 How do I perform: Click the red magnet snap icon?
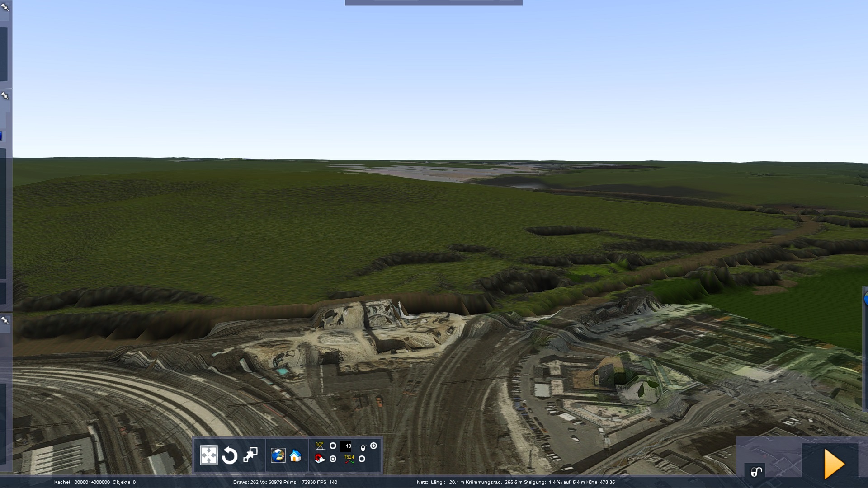tap(320, 459)
